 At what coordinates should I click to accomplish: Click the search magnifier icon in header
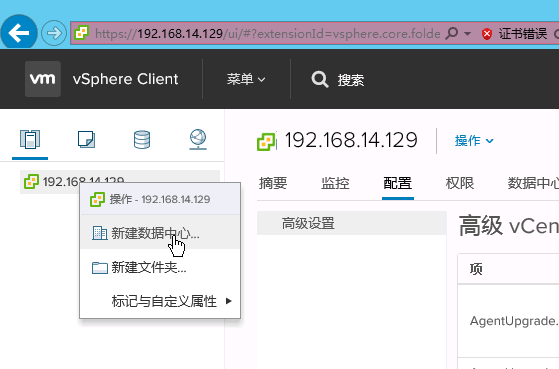tap(319, 79)
